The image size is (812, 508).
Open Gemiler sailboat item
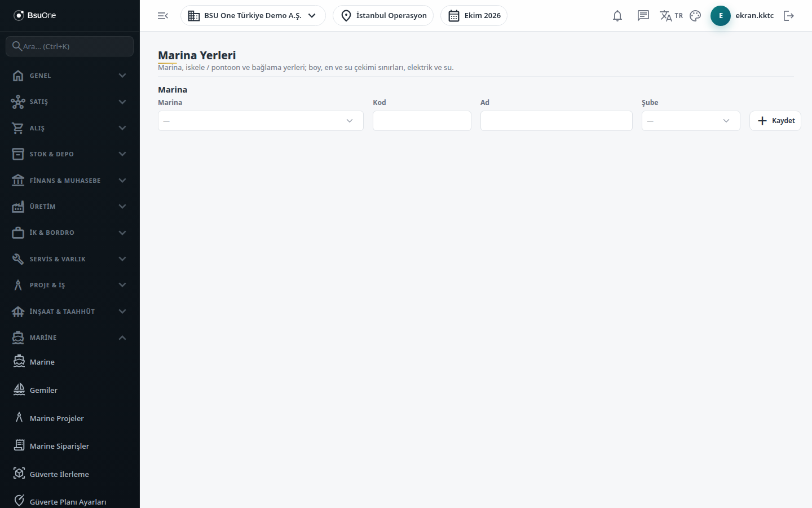click(x=70, y=390)
